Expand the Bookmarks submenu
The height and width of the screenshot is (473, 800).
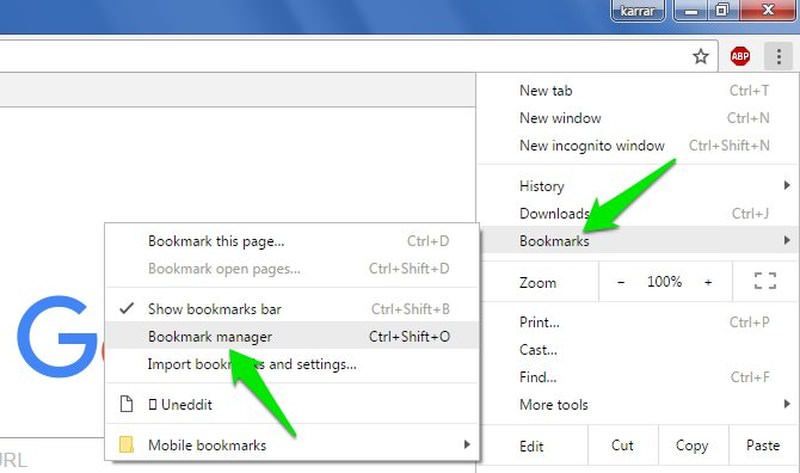pos(639,240)
